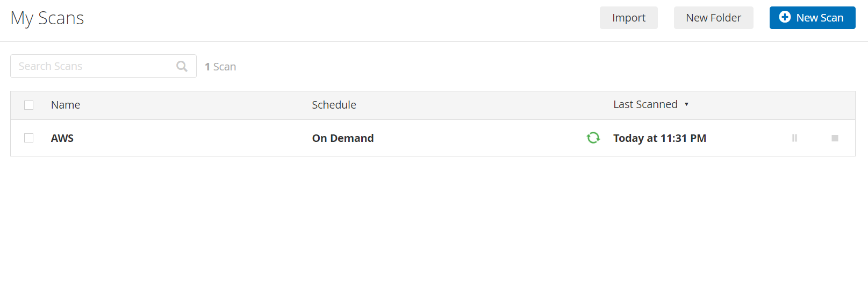Toggle the Last Scanned sort arrow
Viewport: 868px width, 300px height.
click(x=686, y=104)
